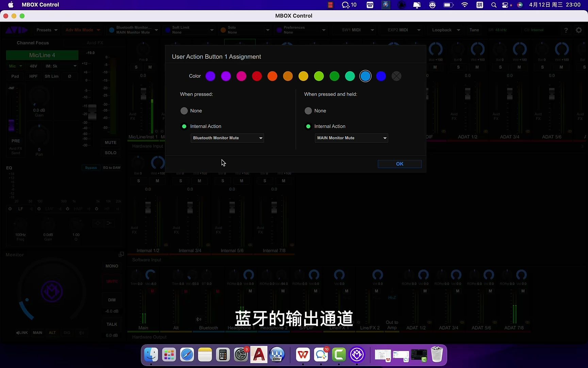Open AutoCAD from the Dock

[x=259, y=355]
